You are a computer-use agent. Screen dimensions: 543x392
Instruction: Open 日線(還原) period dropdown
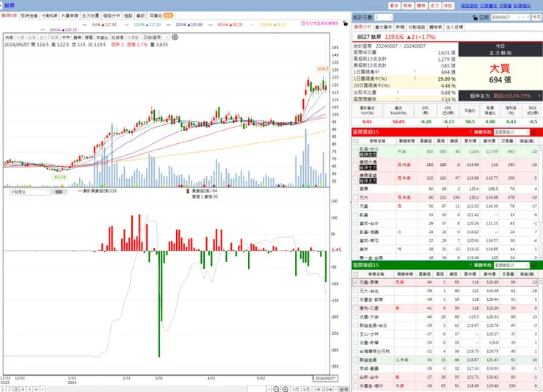(x=156, y=37)
